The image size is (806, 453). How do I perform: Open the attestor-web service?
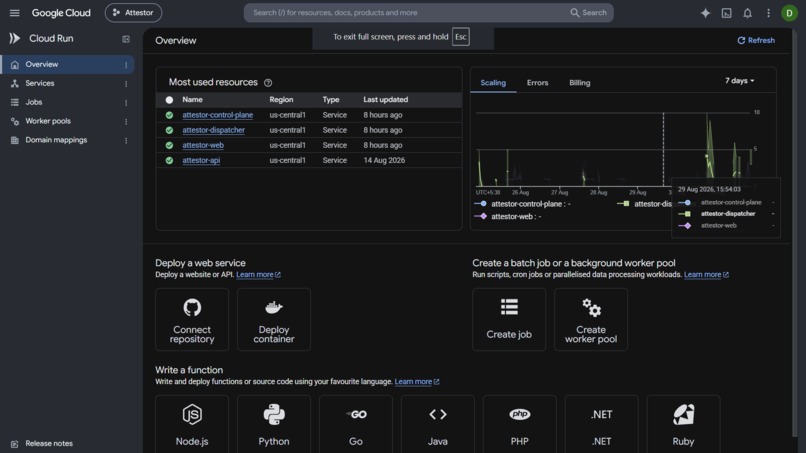(x=203, y=145)
